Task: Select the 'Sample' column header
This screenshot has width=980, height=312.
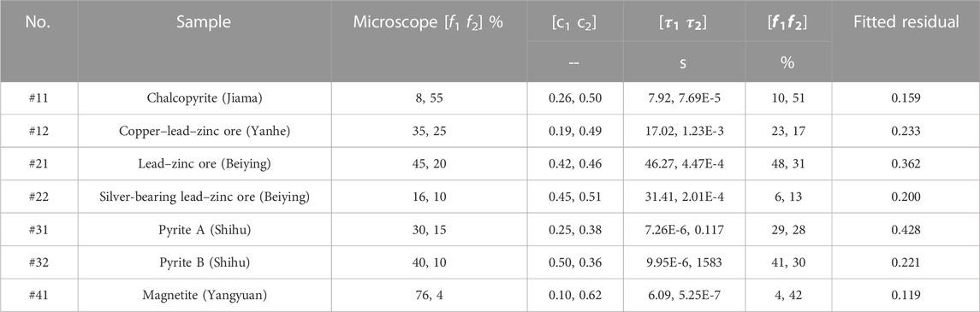Action: [x=203, y=22]
